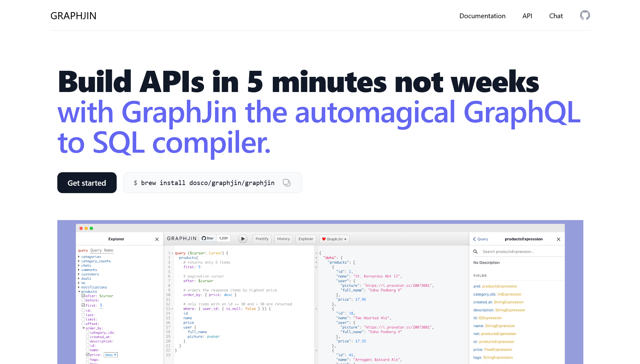Open the GraphJin heart dropdown menu
This screenshot has height=364, width=640.
pyautogui.click(x=334, y=239)
